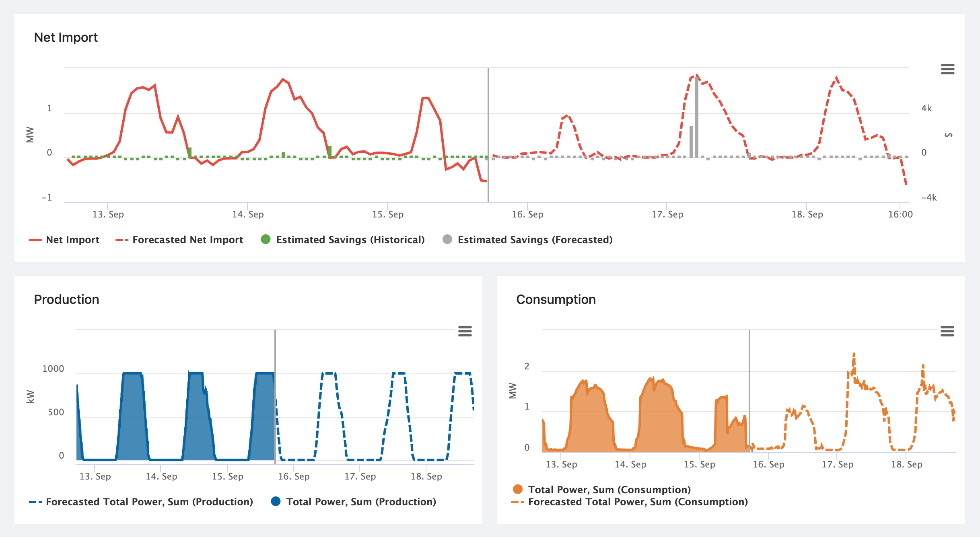Click the 16:00 time label on Net Import axis

pos(900,214)
